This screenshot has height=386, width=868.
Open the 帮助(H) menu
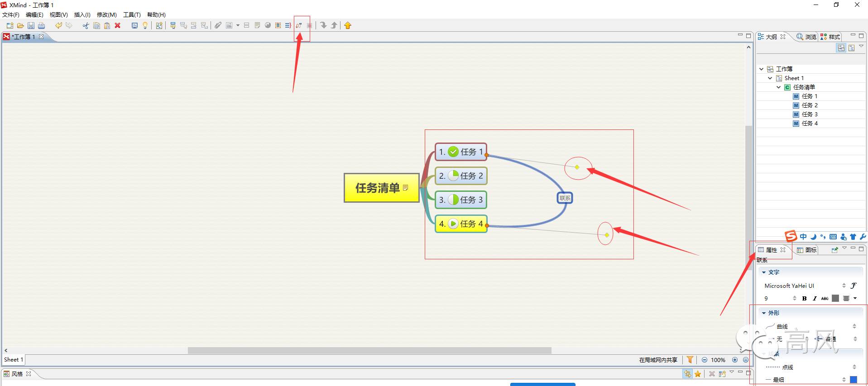156,14
